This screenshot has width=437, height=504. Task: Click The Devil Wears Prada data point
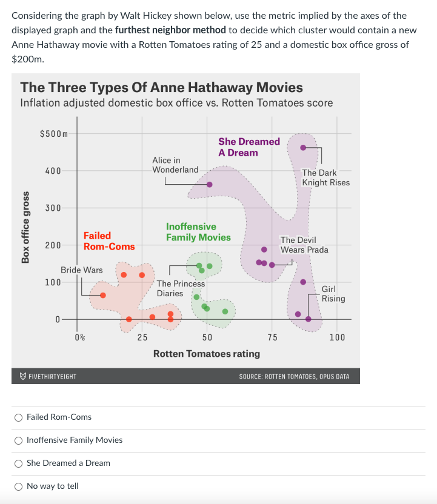272,264
